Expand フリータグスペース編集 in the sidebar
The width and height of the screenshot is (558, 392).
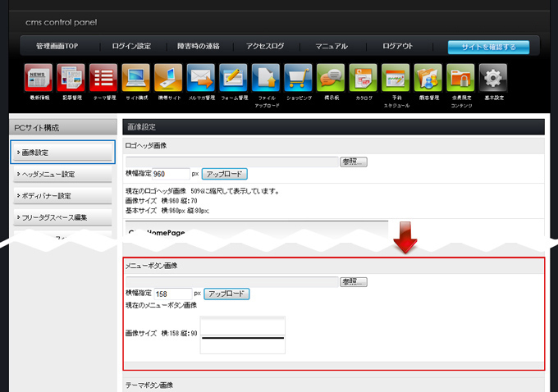[x=62, y=217]
